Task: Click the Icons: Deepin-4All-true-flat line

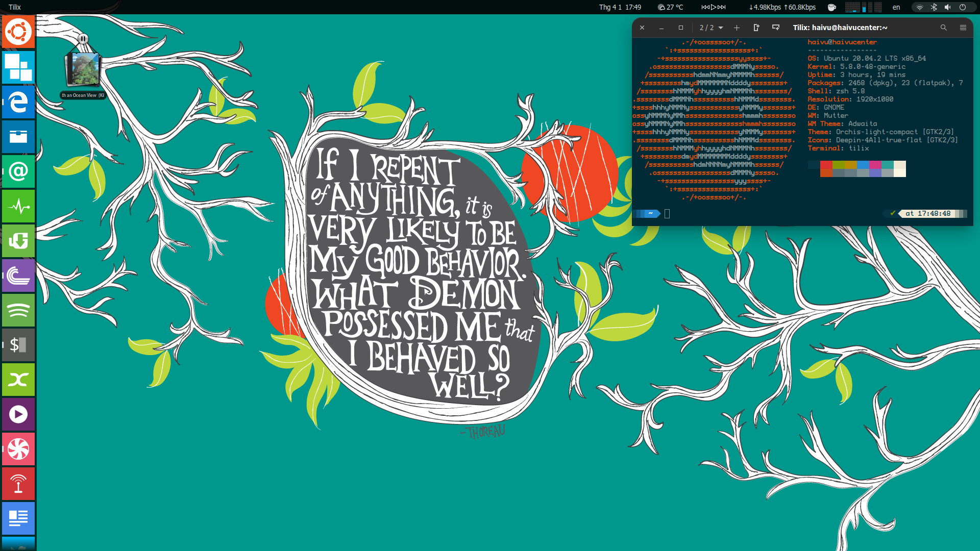Action: click(883, 140)
